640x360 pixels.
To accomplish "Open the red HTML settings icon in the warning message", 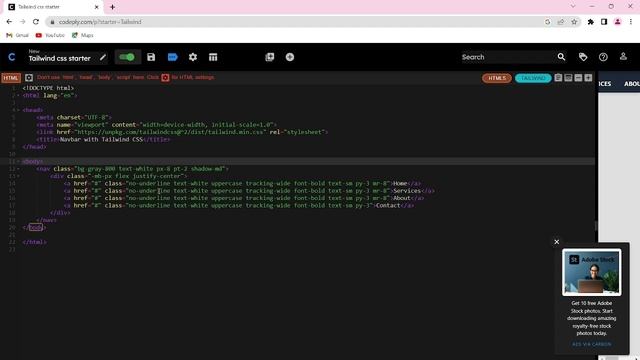I will (x=165, y=78).
